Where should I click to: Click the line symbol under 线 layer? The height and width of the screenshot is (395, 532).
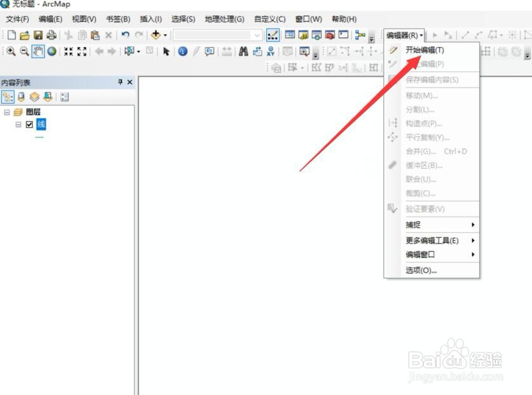tap(38, 136)
